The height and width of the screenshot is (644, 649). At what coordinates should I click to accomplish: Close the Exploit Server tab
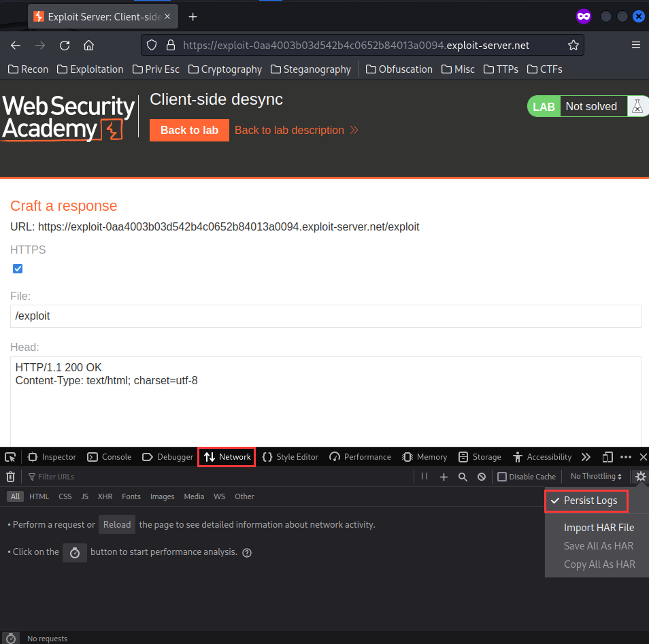167,16
